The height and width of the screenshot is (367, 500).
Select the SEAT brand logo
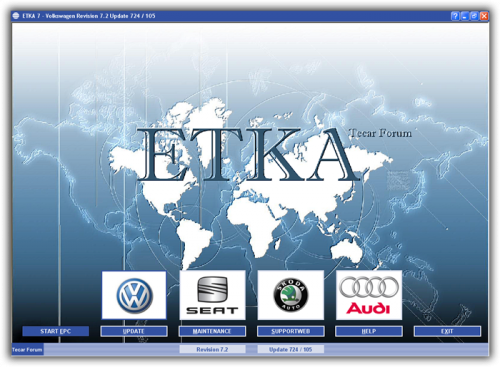(212, 295)
